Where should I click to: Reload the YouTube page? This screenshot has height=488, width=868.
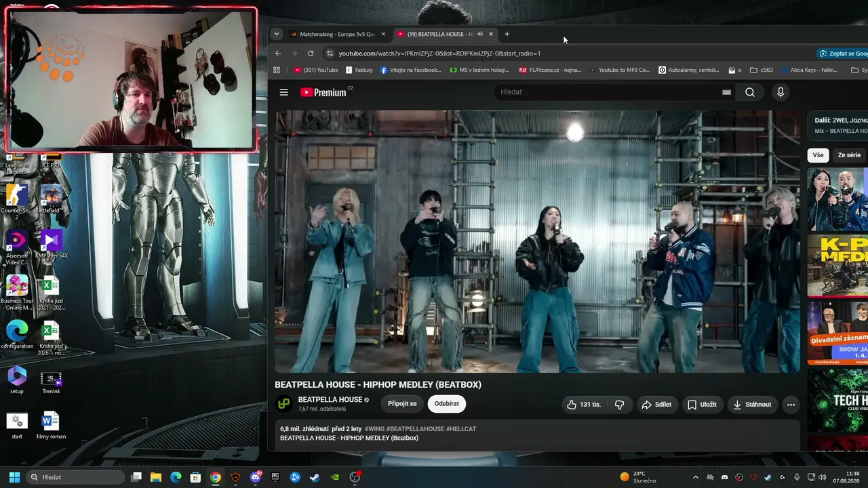311,54
